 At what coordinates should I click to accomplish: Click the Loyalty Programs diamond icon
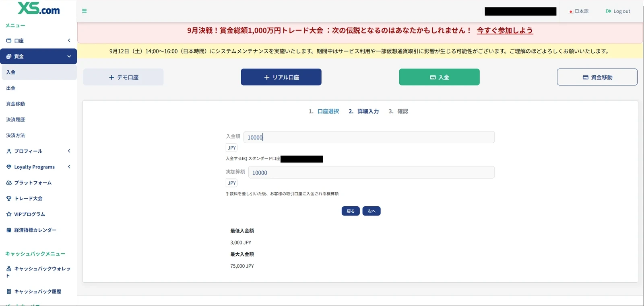9,167
